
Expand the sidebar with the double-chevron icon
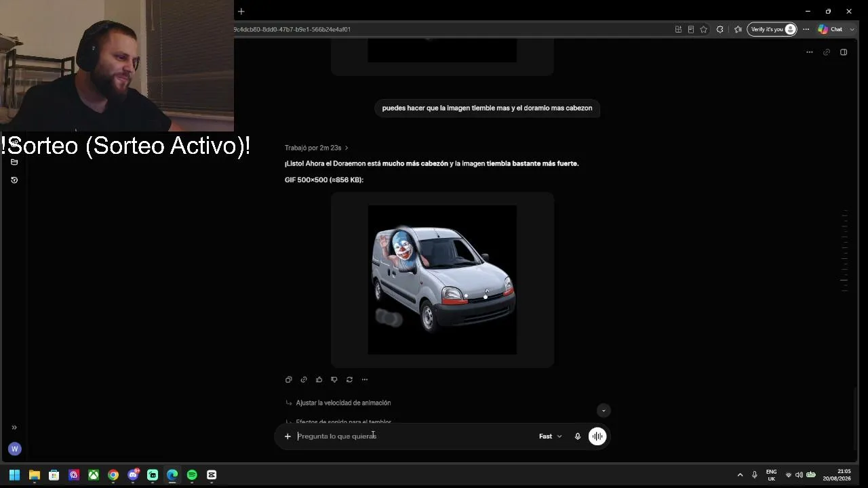coord(14,428)
